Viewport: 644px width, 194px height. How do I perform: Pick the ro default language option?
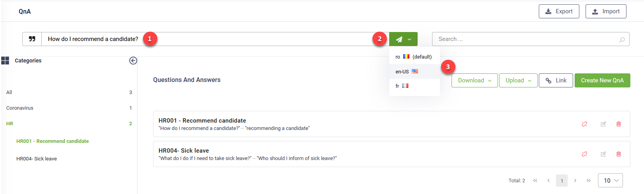(415, 57)
